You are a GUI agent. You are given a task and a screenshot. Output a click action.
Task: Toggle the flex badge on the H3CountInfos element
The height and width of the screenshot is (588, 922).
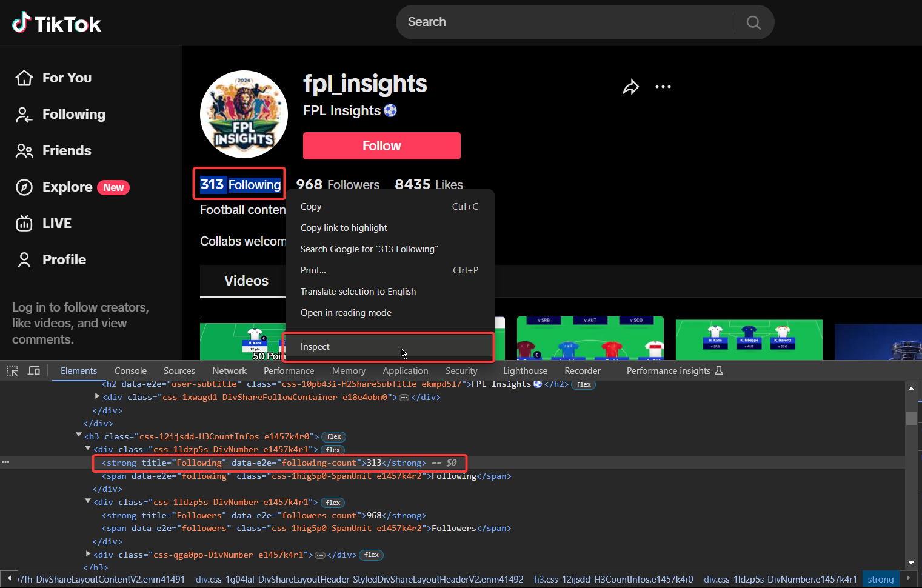(333, 436)
